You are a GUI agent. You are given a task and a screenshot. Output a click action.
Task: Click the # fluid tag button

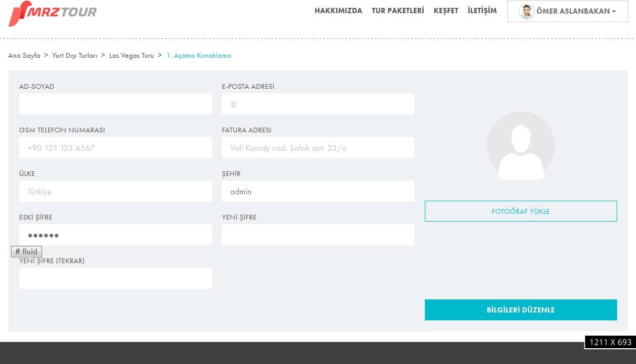pos(26,252)
